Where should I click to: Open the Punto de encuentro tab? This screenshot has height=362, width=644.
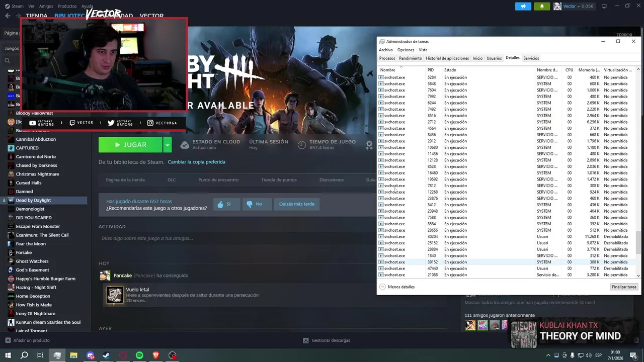pyautogui.click(x=218, y=179)
